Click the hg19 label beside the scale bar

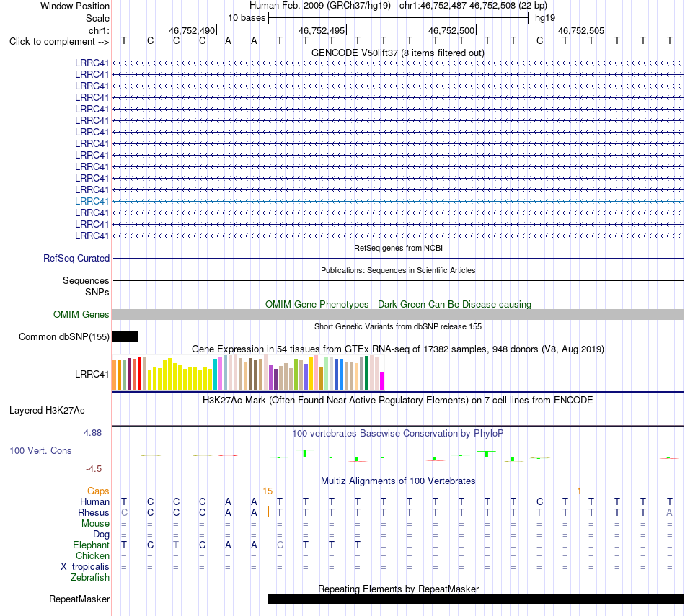pos(545,18)
